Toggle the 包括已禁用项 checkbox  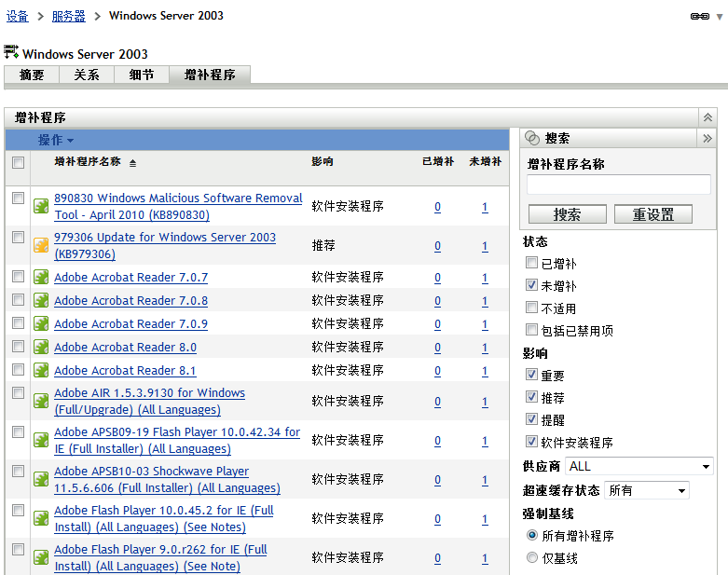point(531,330)
